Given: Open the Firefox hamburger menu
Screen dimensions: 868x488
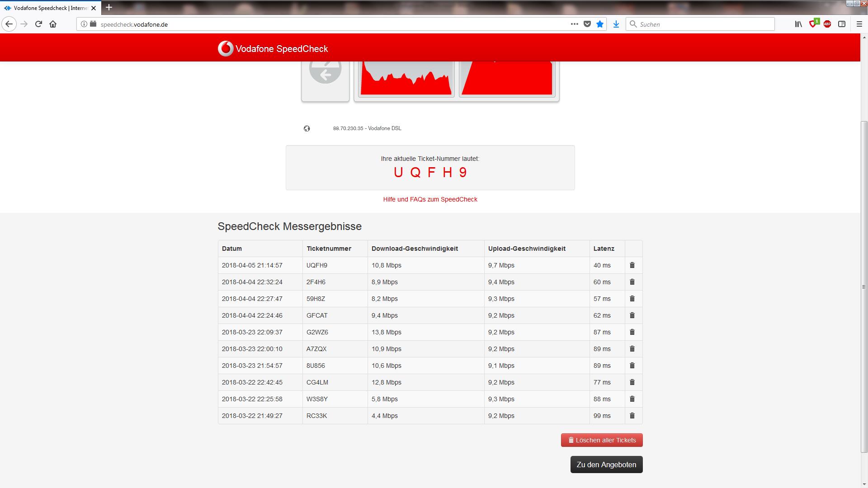Looking at the screenshot, I should click(x=859, y=24).
